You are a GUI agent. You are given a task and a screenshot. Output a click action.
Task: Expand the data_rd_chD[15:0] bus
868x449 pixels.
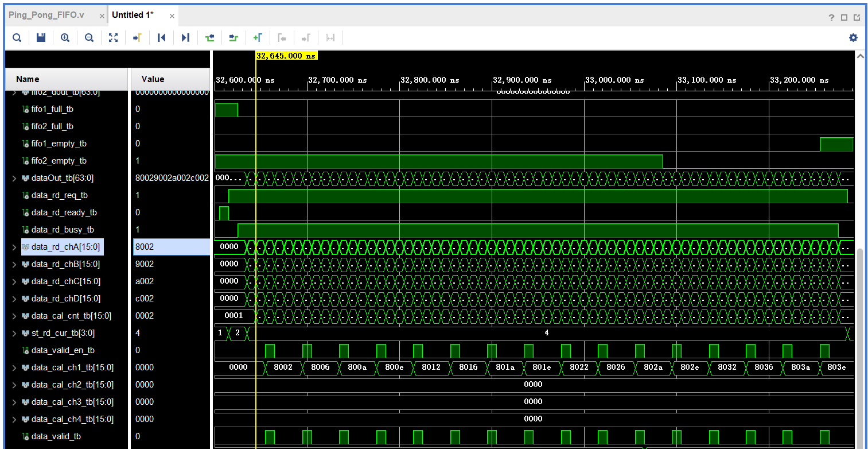coord(14,299)
